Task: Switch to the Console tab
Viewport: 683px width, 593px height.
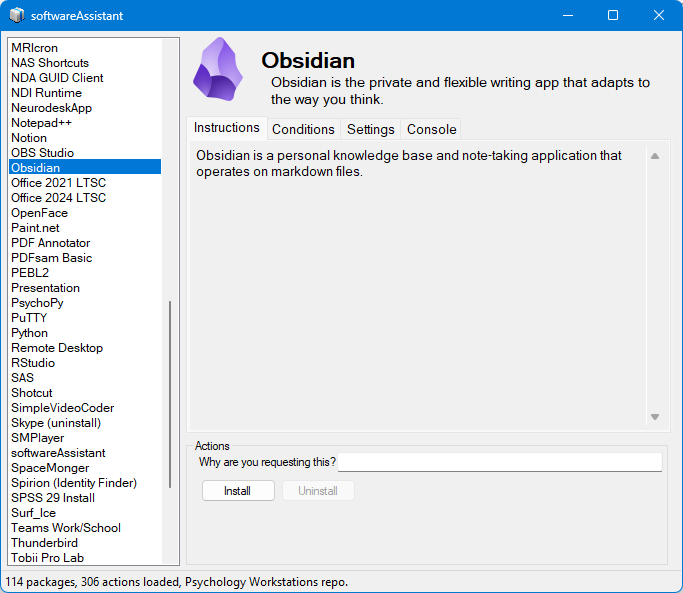Action: point(431,129)
